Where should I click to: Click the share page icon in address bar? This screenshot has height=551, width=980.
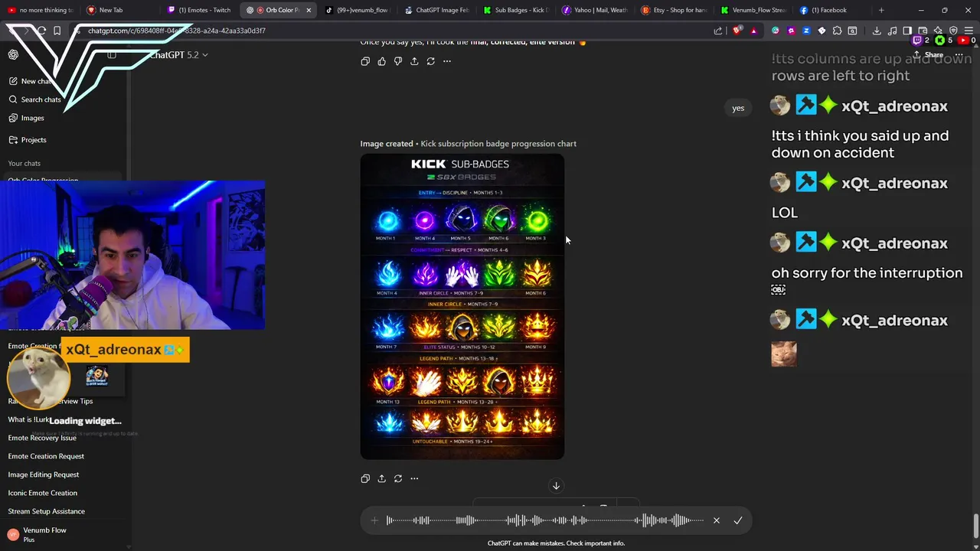pyautogui.click(x=717, y=31)
